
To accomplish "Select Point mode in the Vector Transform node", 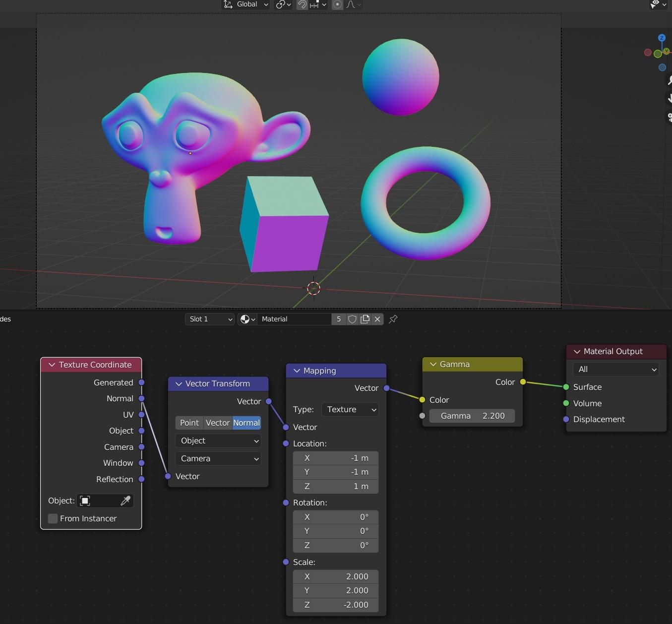I will point(189,423).
